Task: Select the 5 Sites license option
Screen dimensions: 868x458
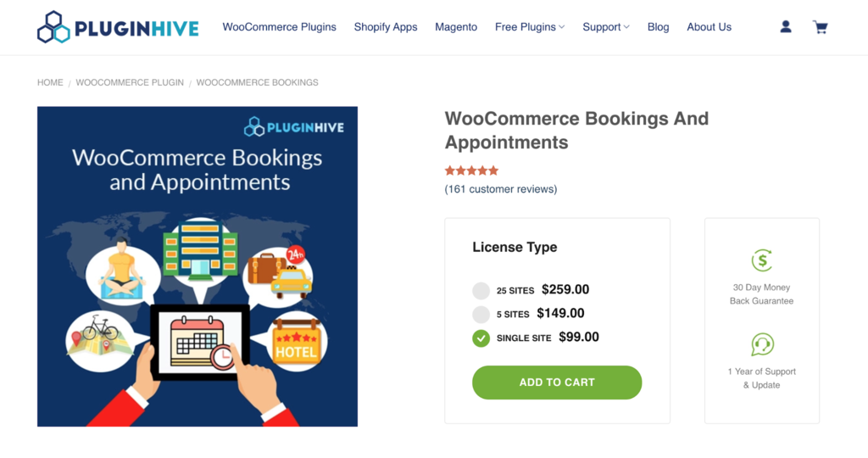Action: (481, 315)
